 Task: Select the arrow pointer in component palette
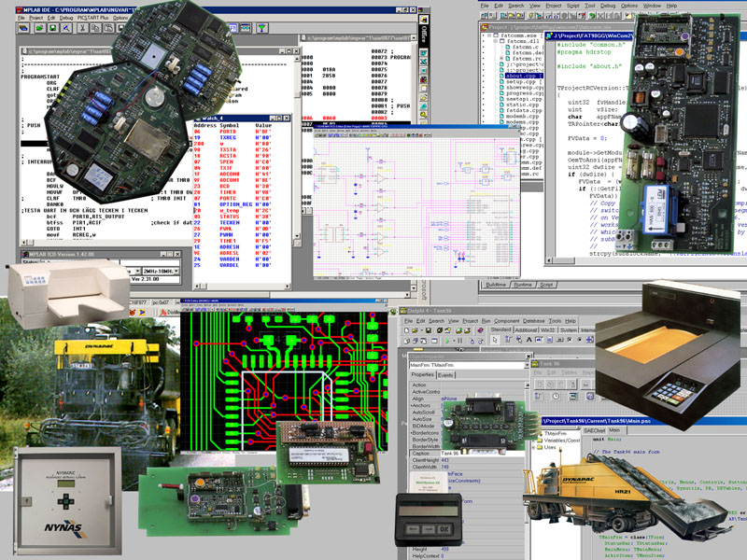coord(495,340)
